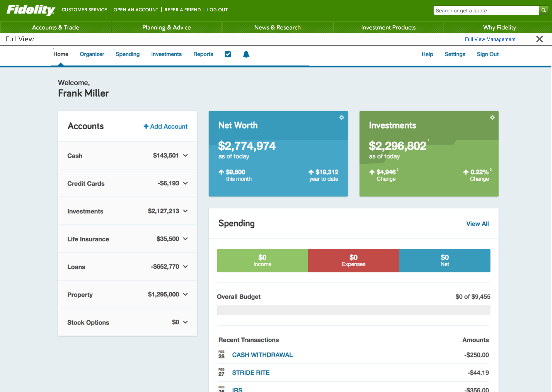
Task: Click the Overall Budget progress bar
Action: point(353,310)
